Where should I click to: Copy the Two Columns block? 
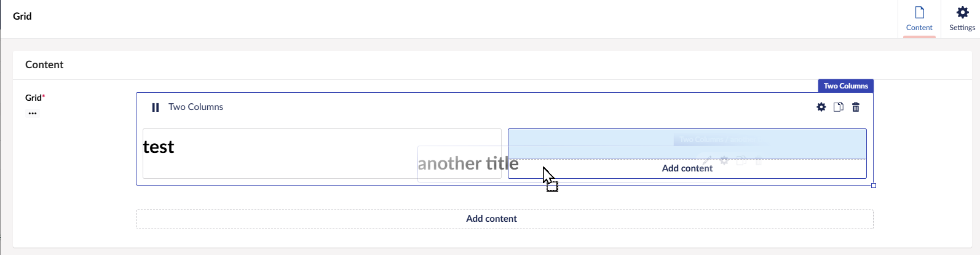coord(838,108)
